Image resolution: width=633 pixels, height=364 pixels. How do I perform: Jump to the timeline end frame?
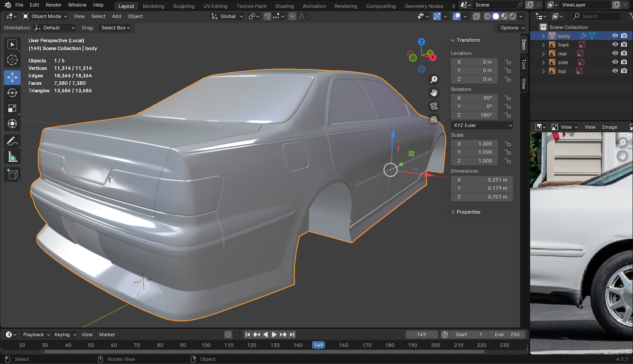(292, 335)
